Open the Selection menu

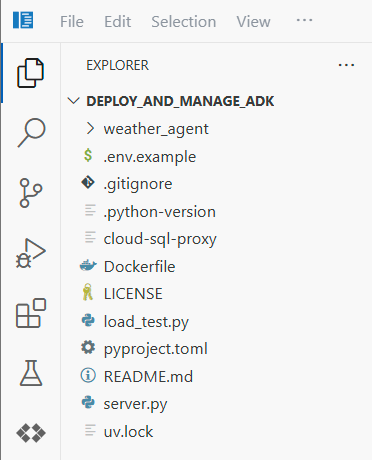pyautogui.click(x=184, y=22)
